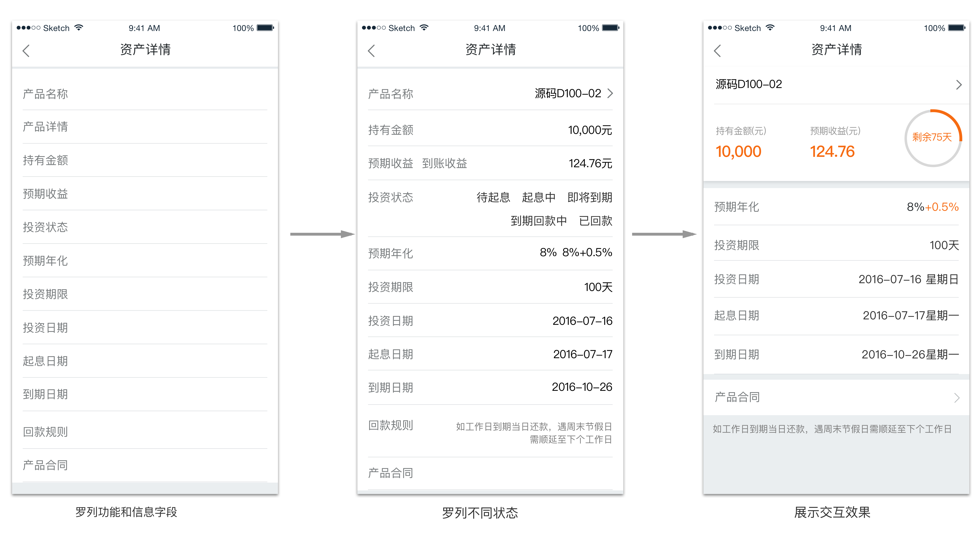Tap WiFi icon in right phone status bar

pos(770,28)
